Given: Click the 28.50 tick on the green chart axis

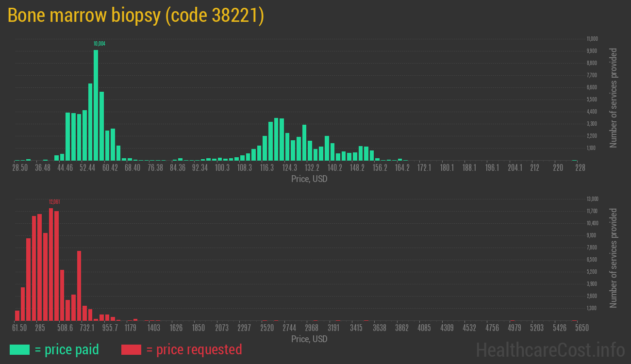Looking at the screenshot, I should coord(20,168).
